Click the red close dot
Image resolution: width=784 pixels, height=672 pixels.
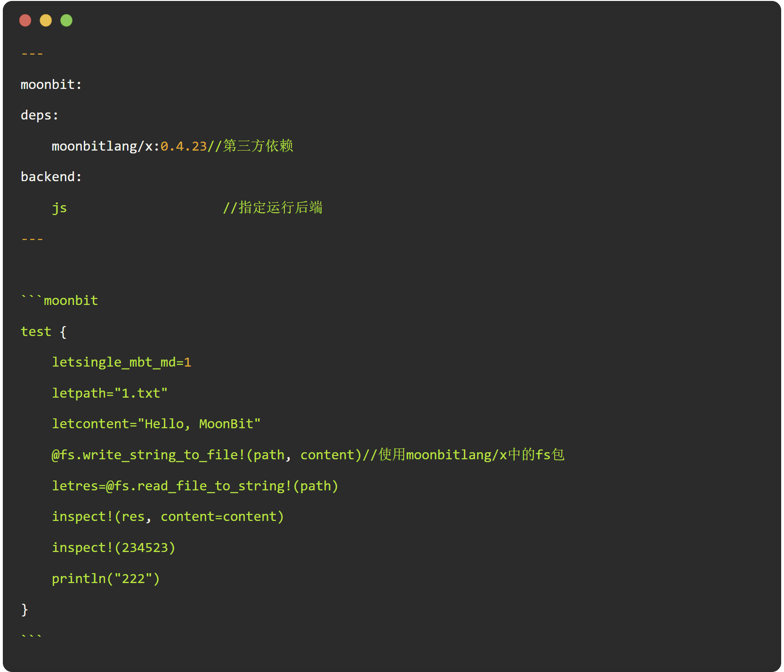tap(25, 20)
